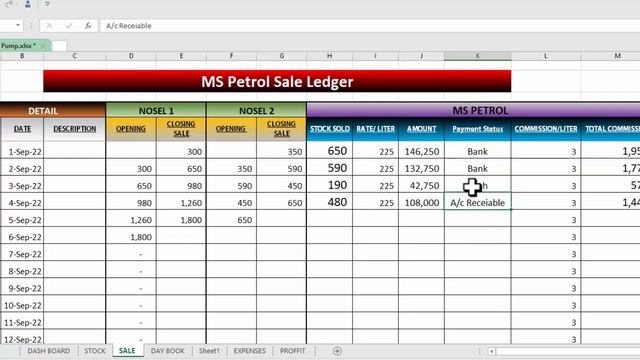Click the DATE column heading
This screenshot has width=640, height=360.
click(22, 129)
